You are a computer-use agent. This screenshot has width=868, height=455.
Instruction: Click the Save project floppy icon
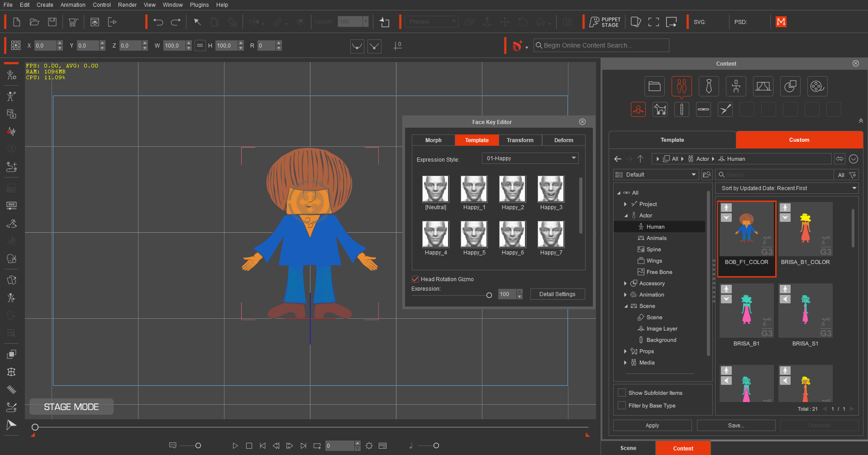pos(52,22)
